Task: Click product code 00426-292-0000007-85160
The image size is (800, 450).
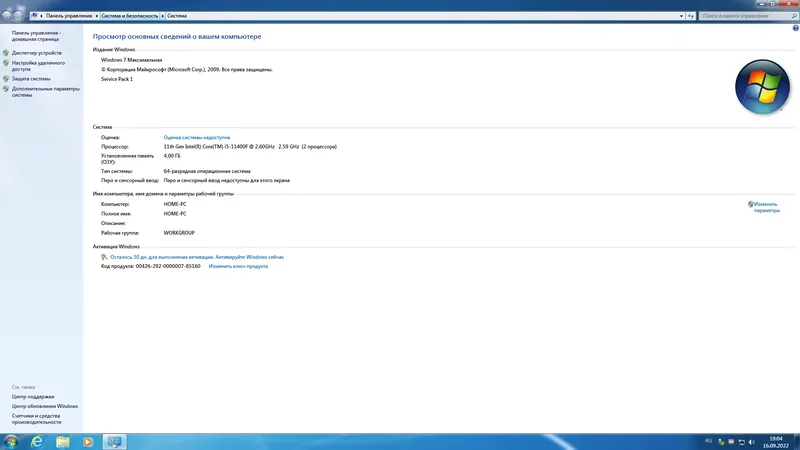Action: 168,266
